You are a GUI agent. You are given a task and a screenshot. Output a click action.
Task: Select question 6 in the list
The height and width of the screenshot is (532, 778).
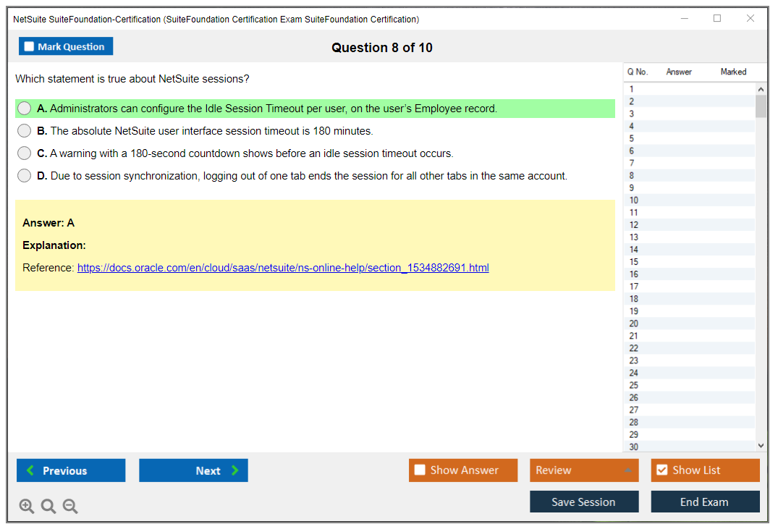tap(689, 151)
